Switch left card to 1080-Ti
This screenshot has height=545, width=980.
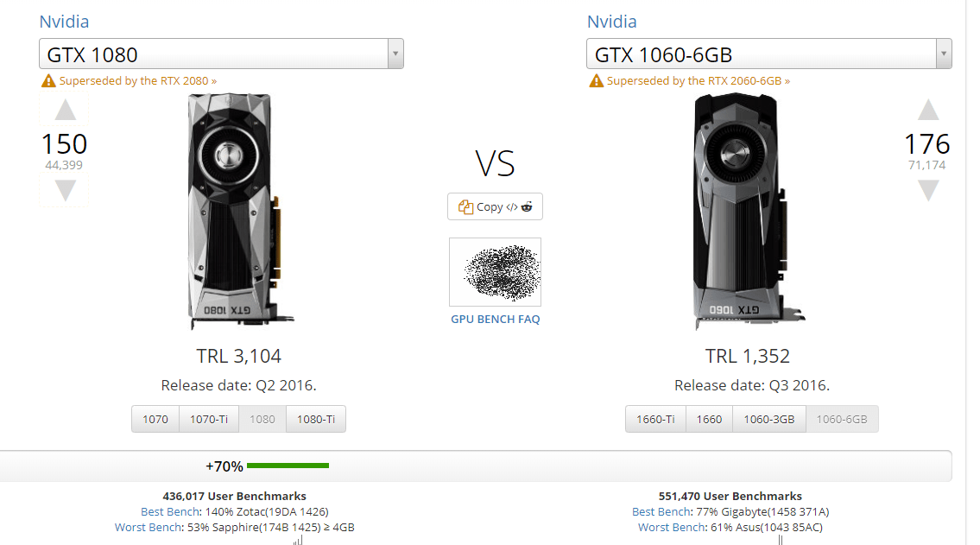point(316,419)
